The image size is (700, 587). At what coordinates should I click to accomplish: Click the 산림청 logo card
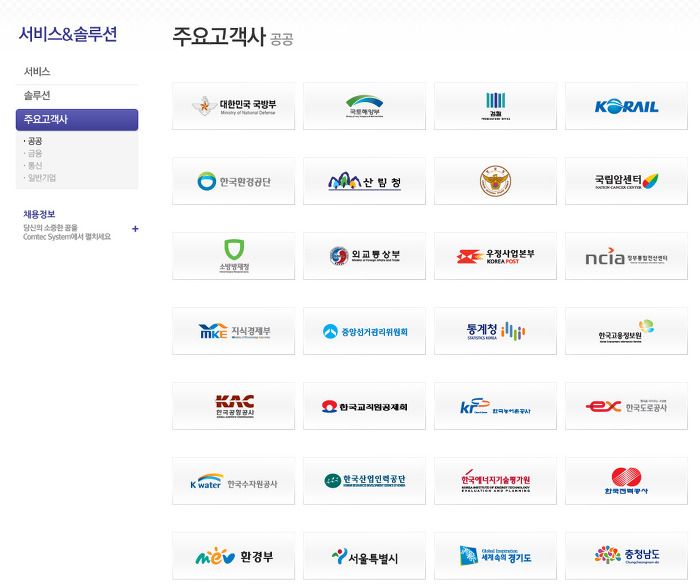[x=364, y=181]
